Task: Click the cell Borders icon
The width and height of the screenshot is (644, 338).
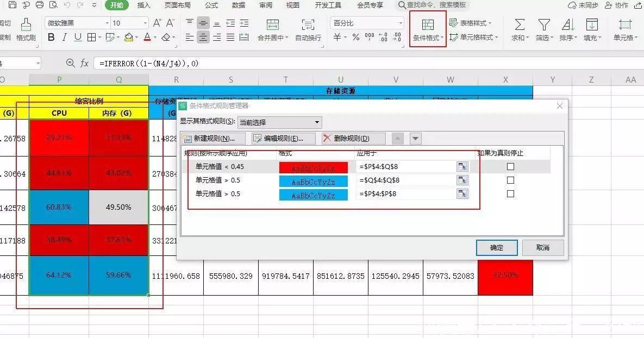Action: pos(91,37)
